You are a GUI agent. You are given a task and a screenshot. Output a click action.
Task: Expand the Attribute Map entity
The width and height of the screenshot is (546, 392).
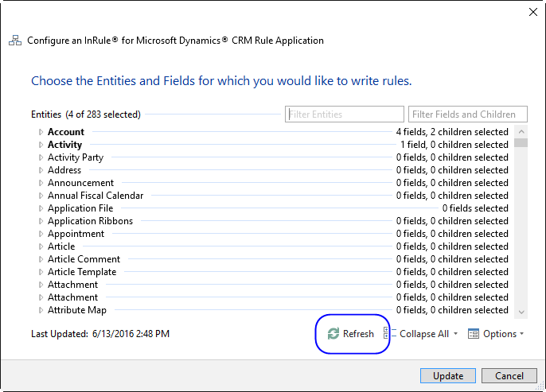(x=41, y=310)
